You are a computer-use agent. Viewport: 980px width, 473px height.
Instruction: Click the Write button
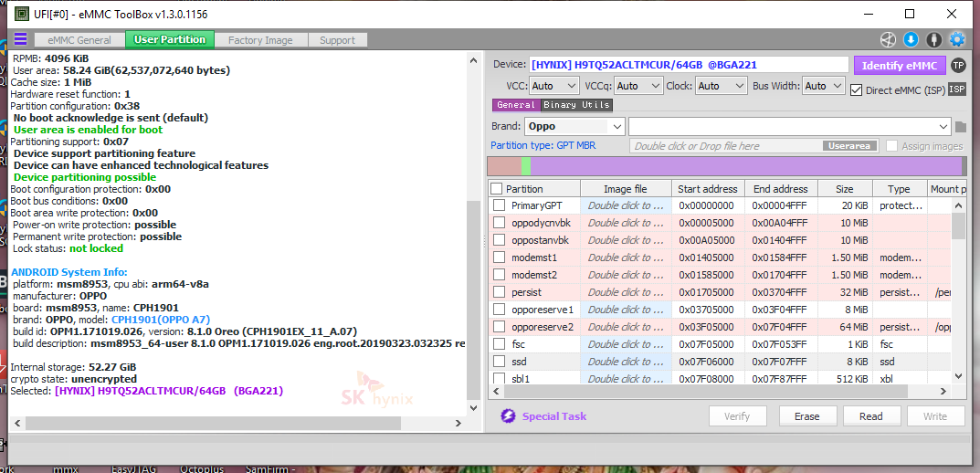point(935,416)
